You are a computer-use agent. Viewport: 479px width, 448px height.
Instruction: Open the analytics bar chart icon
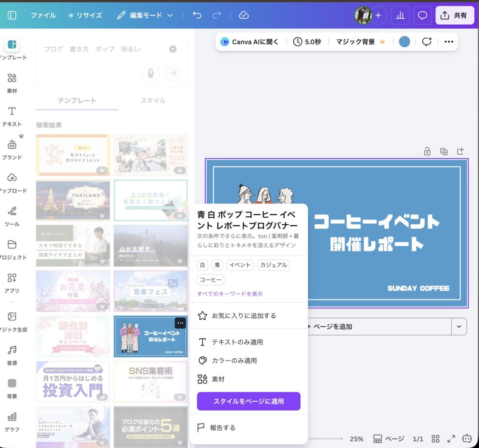[x=400, y=15]
